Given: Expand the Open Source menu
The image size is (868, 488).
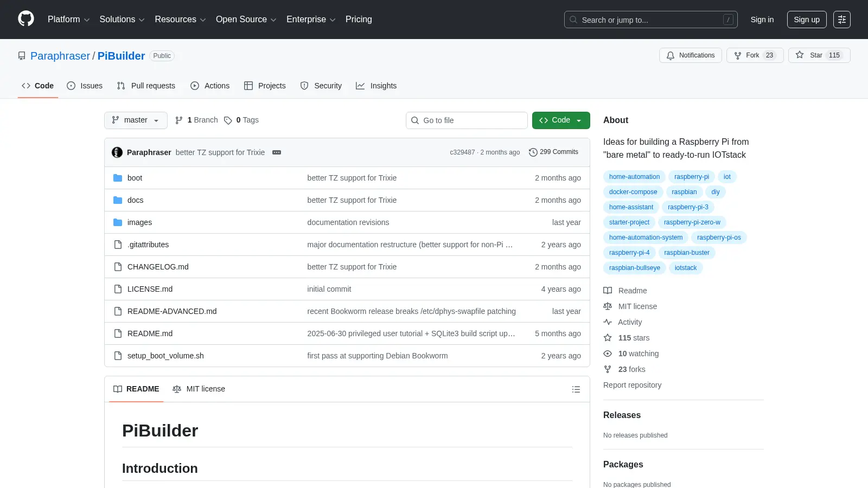Looking at the screenshot, I should [x=246, y=20].
